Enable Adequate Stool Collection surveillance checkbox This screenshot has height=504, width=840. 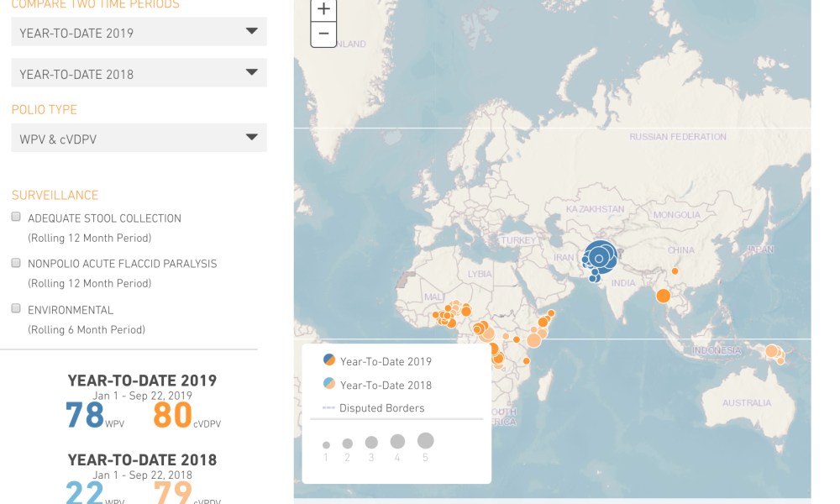tap(16, 217)
